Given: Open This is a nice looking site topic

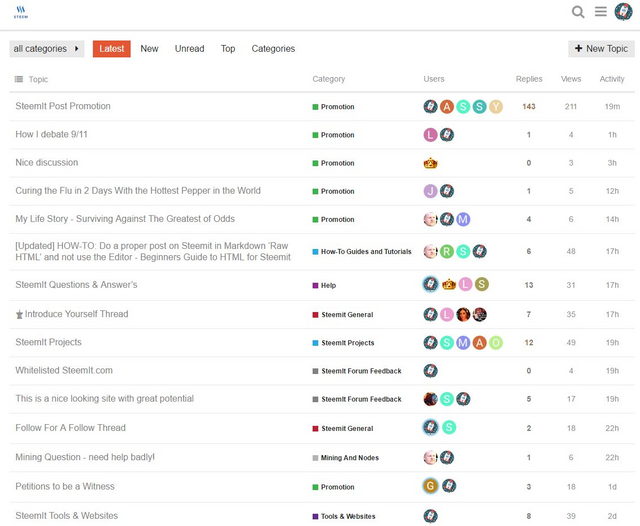Looking at the screenshot, I should [x=104, y=398].
